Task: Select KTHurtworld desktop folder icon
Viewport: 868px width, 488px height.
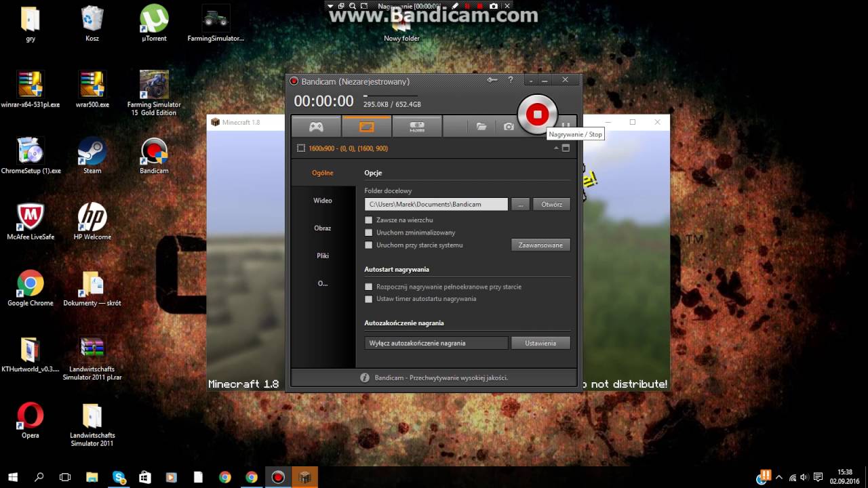Action: tap(31, 354)
